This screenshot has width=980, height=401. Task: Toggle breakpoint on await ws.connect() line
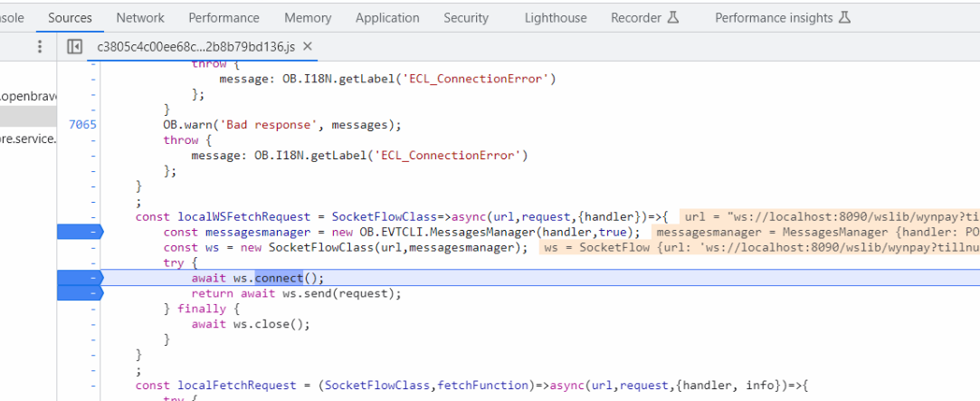[x=80, y=278]
